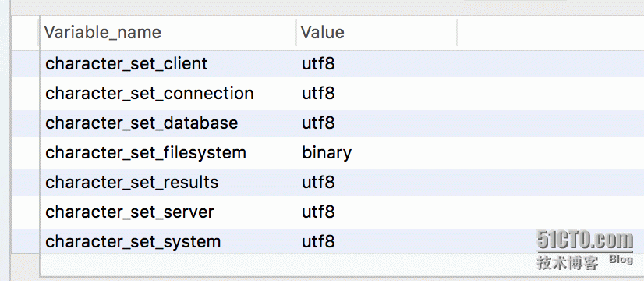The height and width of the screenshot is (281, 644).
Task: Select the character_set_system row
Action: tap(341, 241)
